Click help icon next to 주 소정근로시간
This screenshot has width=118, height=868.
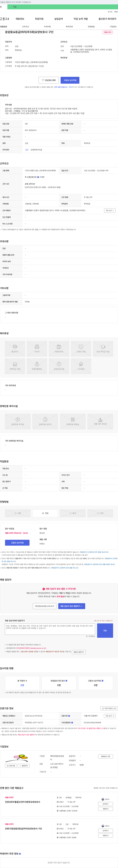38,177
